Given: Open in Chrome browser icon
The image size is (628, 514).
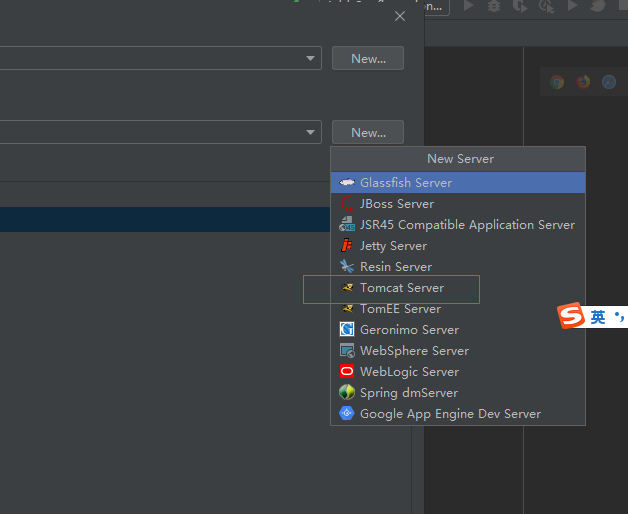Looking at the screenshot, I should [x=557, y=82].
